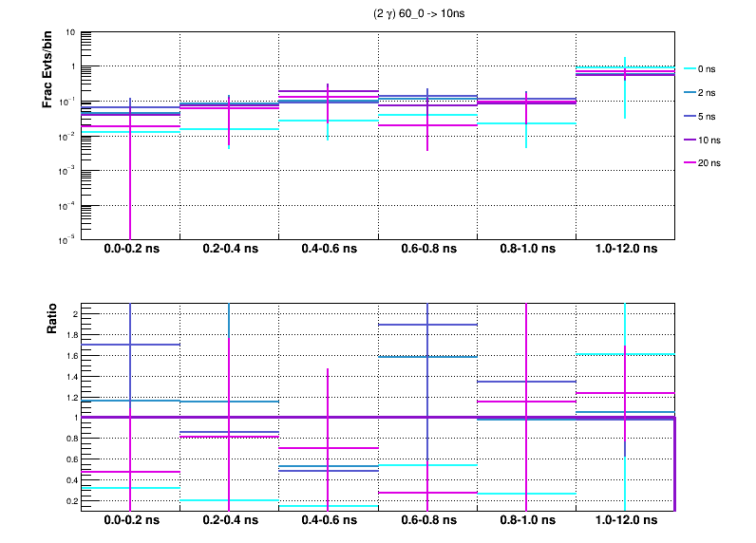Select the 5 ns legend line marker
This screenshot has width=756, height=543.
[687, 116]
